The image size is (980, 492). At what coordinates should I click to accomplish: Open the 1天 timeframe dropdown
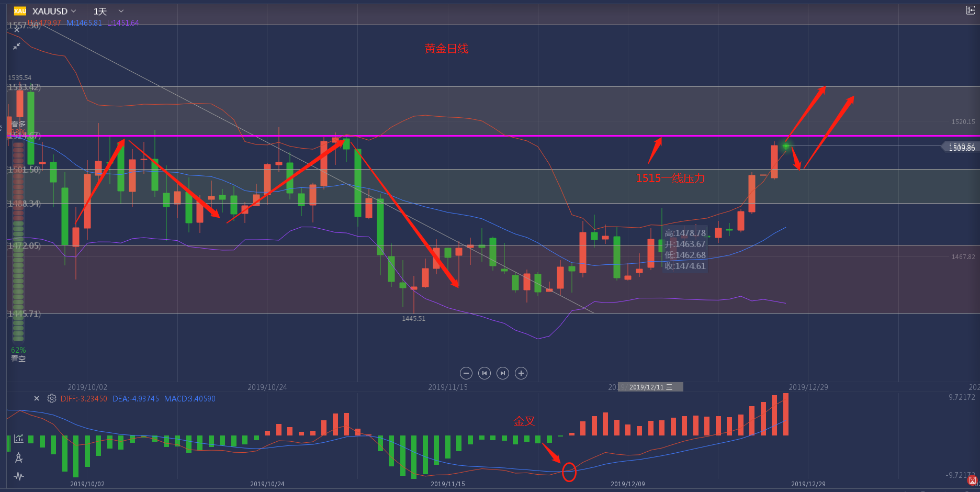[108, 11]
